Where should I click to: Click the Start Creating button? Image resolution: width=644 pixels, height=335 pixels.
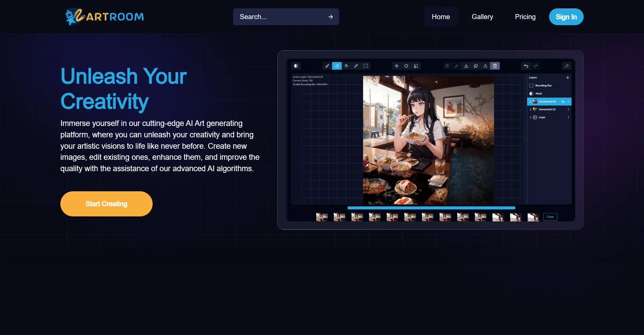[106, 204]
